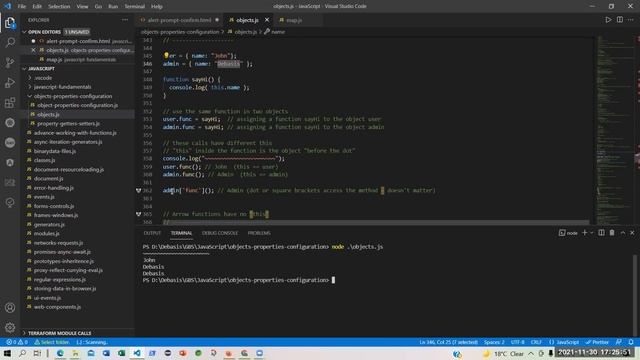Open notifications bell in status bar
The image size is (640, 360).
coord(631,342)
